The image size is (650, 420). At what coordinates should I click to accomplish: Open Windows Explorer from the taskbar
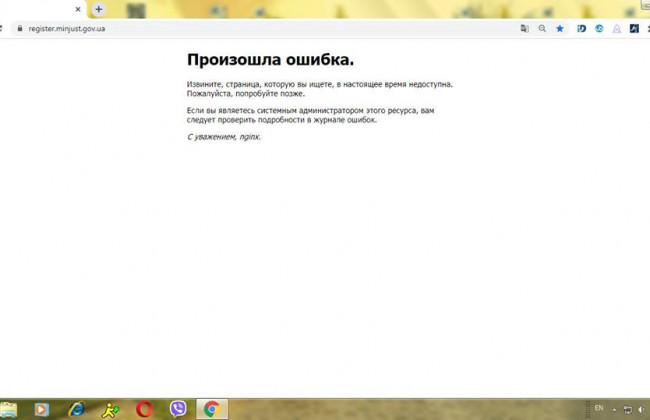[8, 410]
